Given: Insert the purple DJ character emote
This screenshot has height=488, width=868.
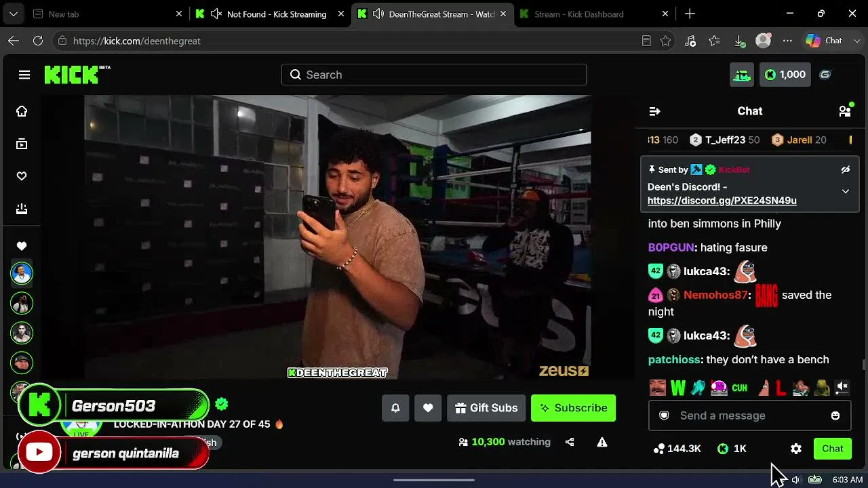Looking at the screenshot, I should click(719, 388).
